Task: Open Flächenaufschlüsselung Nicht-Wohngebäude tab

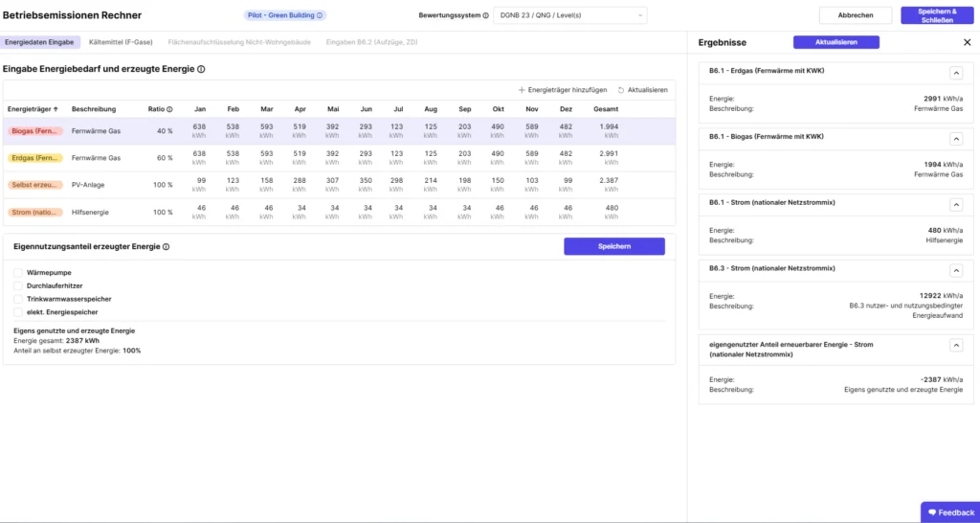Action: tap(240, 42)
